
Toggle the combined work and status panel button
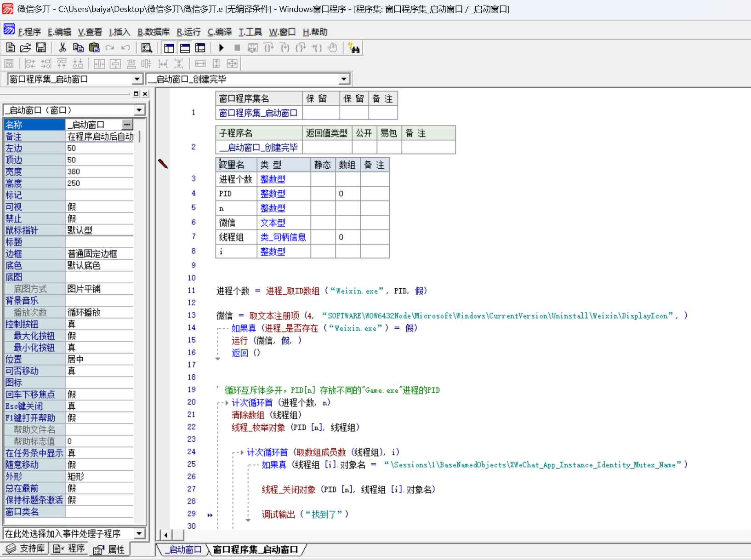point(200,48)
